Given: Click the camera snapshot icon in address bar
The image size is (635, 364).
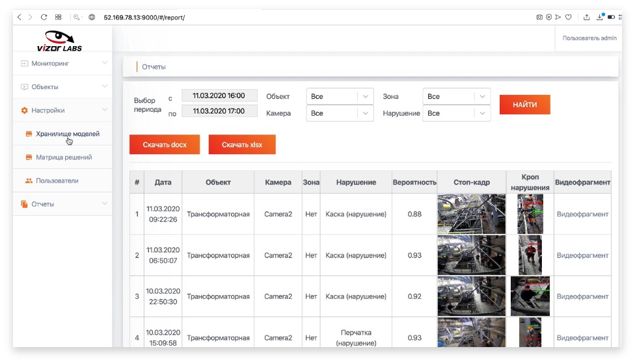Looking at the screenshot, I should [539, 17].
